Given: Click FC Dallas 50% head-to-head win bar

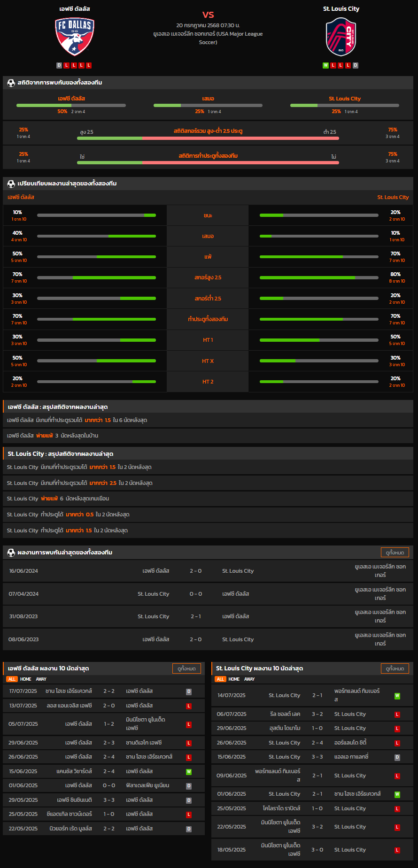Looking at the screenshot, I should coord(71,105).
